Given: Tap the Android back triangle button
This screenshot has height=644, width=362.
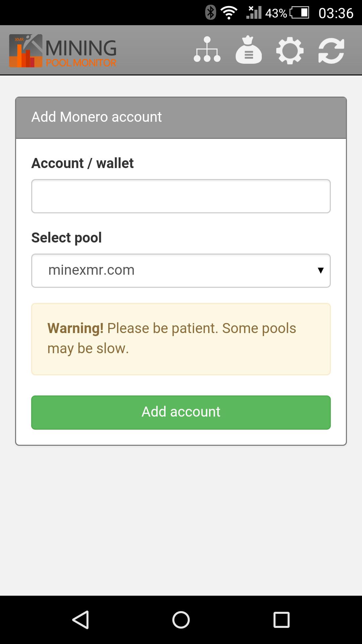Looking at the screenshot, I should coord(80,620).
